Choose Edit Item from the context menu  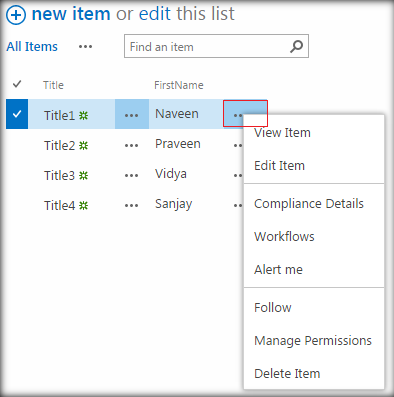[279, 166]
